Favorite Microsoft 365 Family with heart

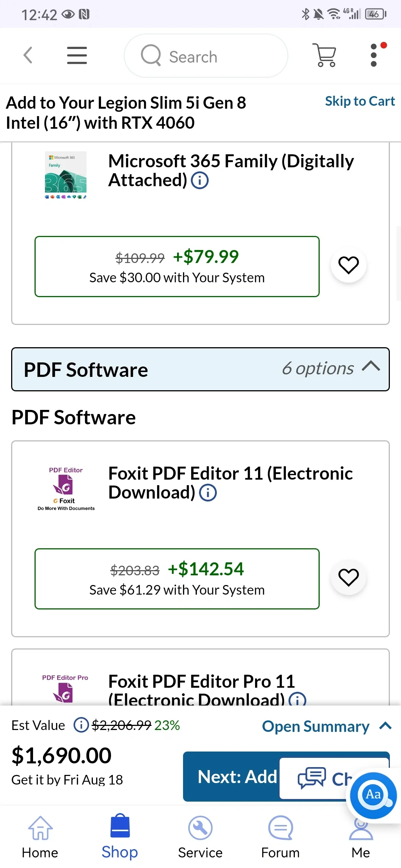point(348,265)
